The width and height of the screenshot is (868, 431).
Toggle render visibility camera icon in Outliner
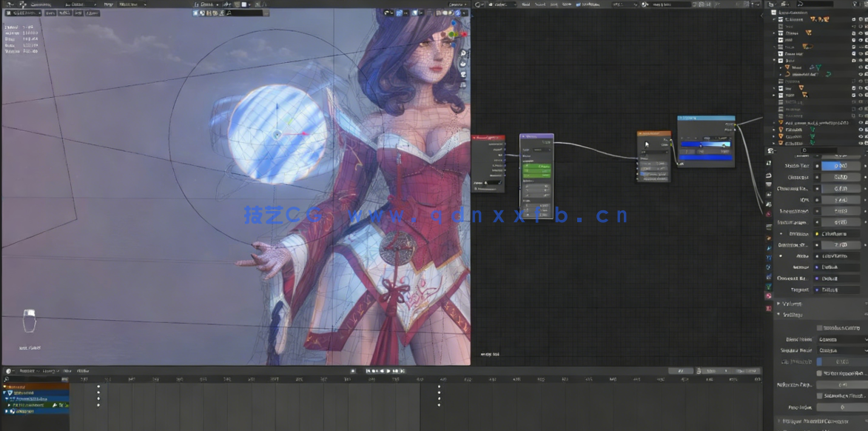[865, 32]
